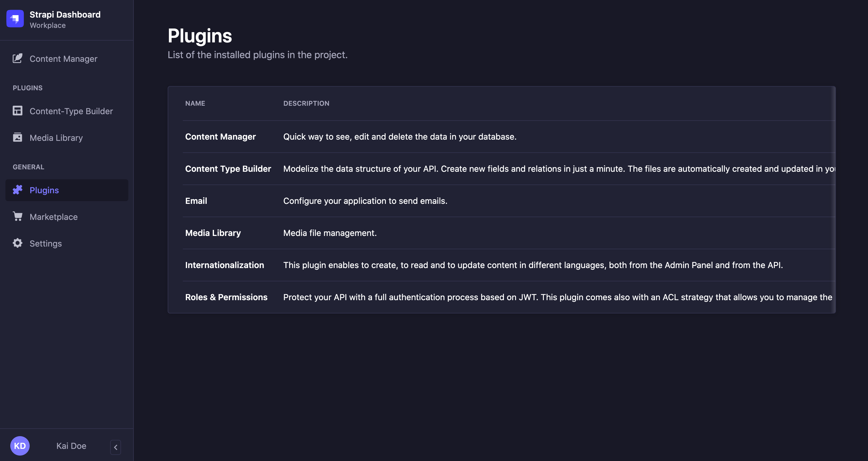868x461 pixels.
Task: Click the Kai Doe username
Action: point(71,446)
